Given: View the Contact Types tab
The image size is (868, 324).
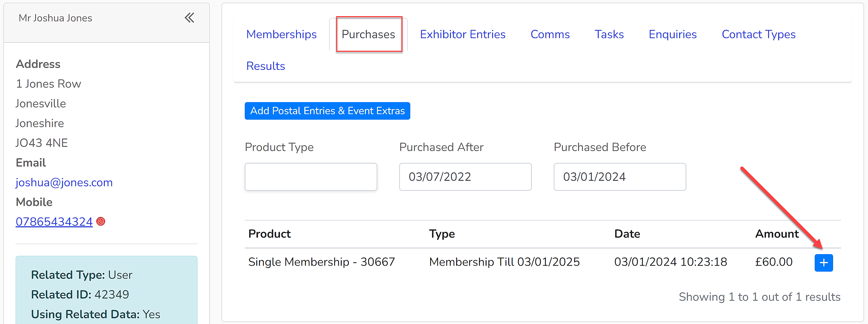Looking at the screenshot, I should click(758, 34).
